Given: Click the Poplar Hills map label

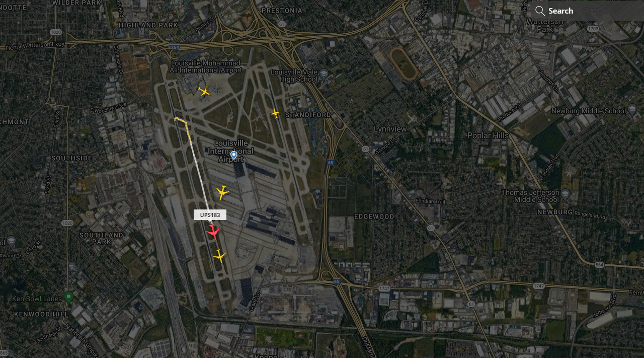Looking at the screenshot, I should click(x=488, y=135).
